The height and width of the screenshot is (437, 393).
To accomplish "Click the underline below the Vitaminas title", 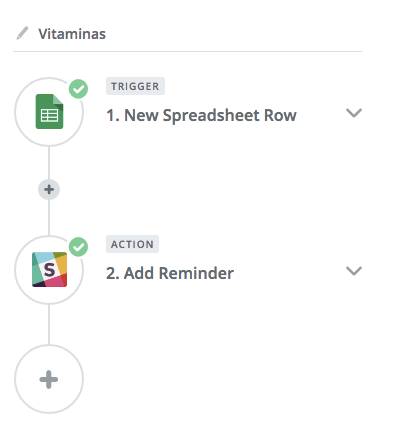I will tap(187, 52).
